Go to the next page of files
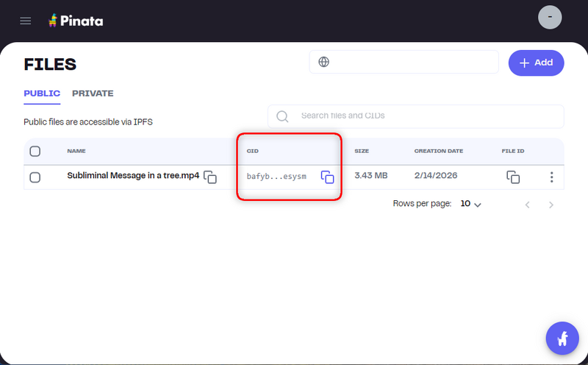588x365 pixels. pos(551,205)
